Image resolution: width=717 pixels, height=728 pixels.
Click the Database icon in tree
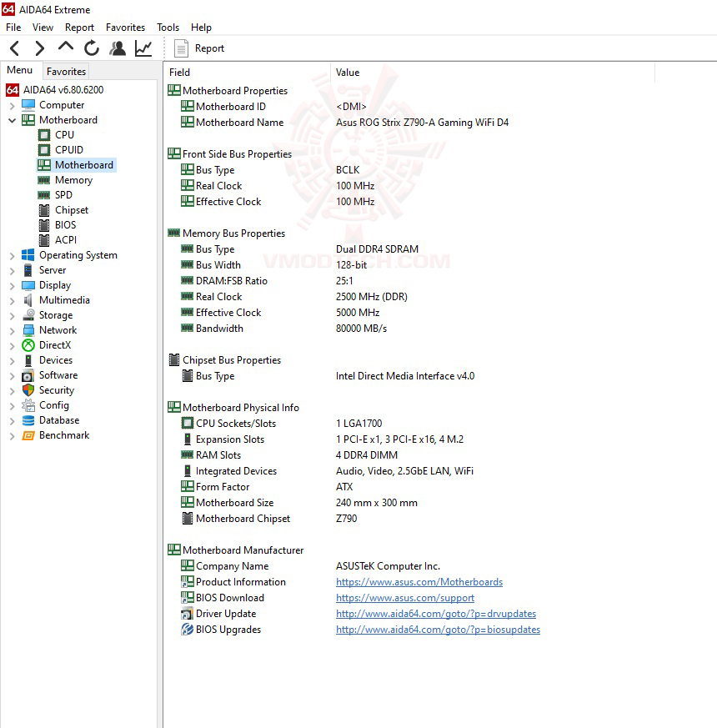pos(28,420)
